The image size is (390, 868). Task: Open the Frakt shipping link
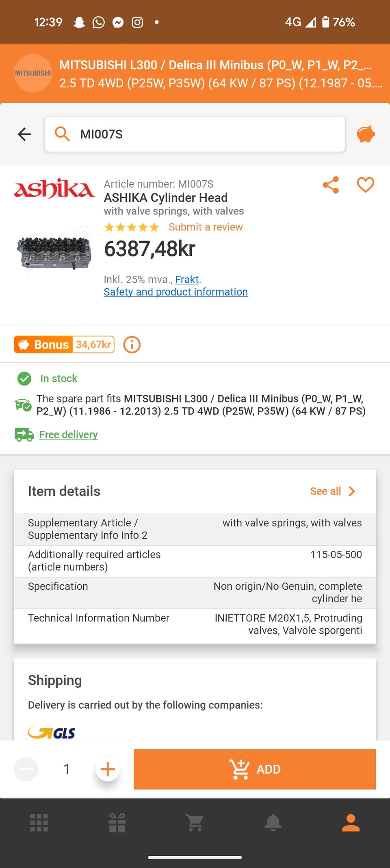pyautogui.click(x=187, y=279)
